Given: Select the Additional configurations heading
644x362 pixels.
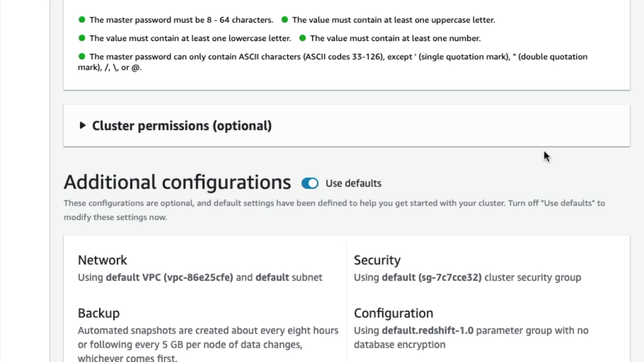Looking at the screenshot, I should (x=177, y=182).
